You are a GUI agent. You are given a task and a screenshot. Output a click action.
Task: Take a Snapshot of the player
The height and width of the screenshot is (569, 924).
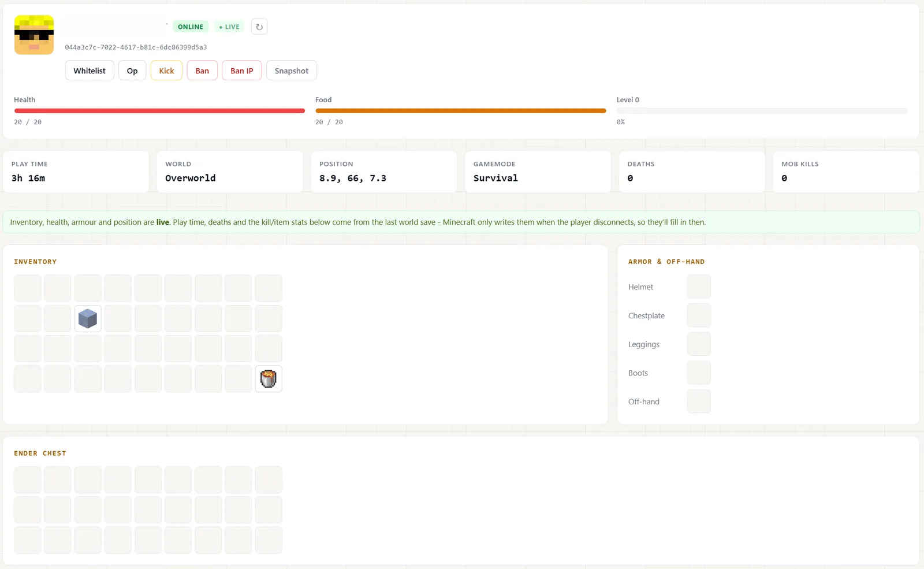click(292, 70)
